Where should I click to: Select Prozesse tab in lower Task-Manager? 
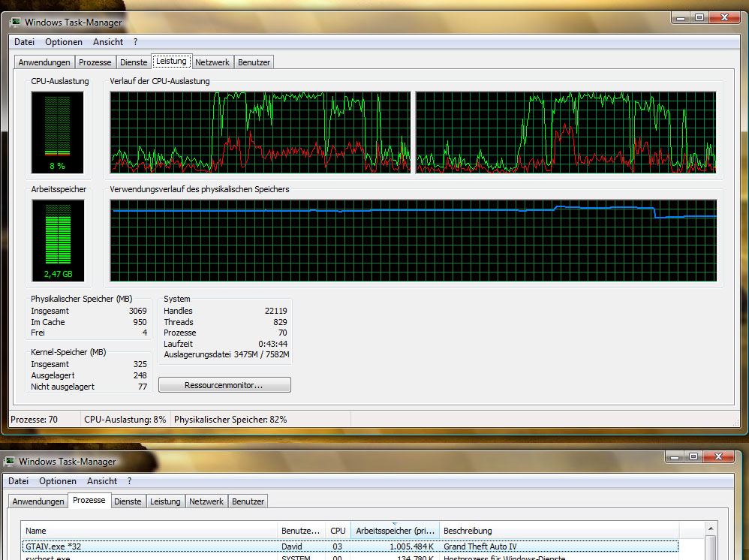point(89,500)
